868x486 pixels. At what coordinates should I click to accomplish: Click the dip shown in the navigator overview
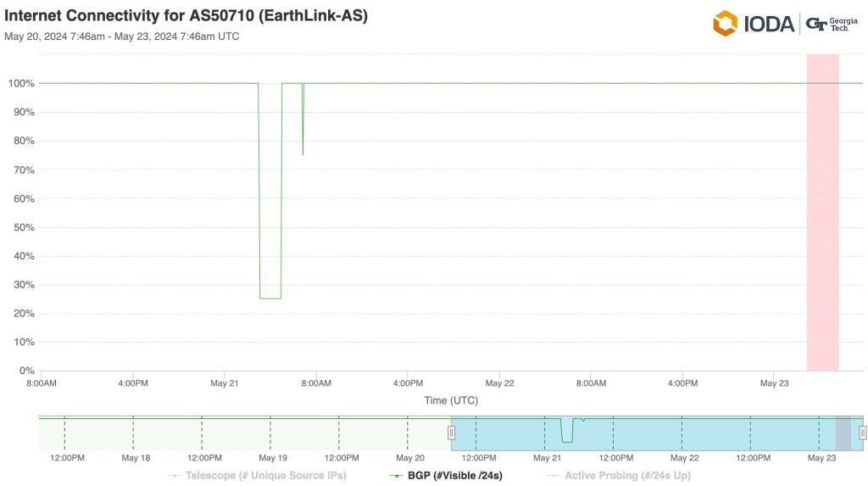coord(566,435)
